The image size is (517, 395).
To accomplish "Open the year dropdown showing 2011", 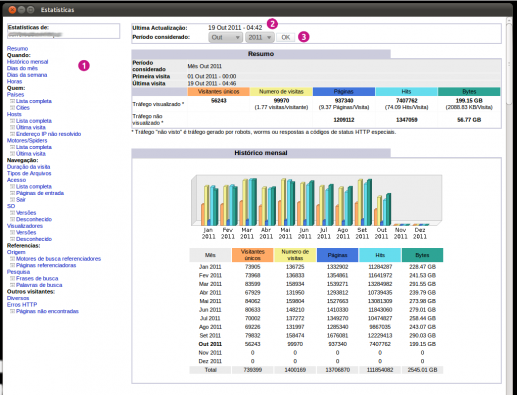I will coord(260,37).
